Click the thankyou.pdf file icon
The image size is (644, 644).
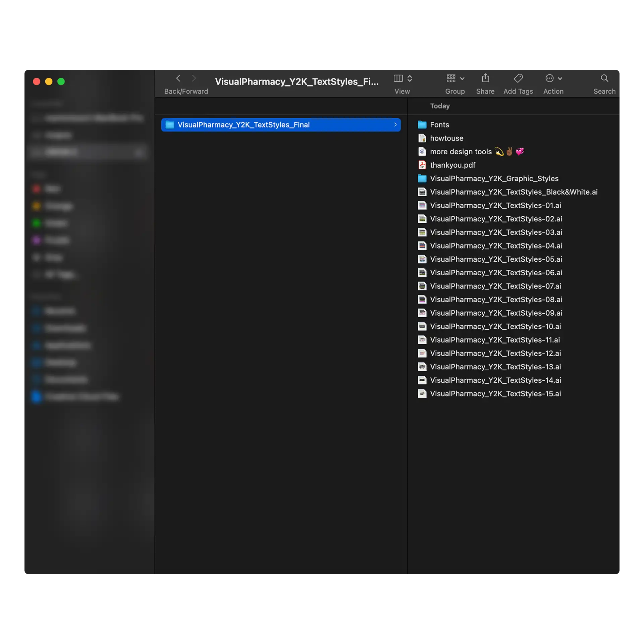coord(422,165)
